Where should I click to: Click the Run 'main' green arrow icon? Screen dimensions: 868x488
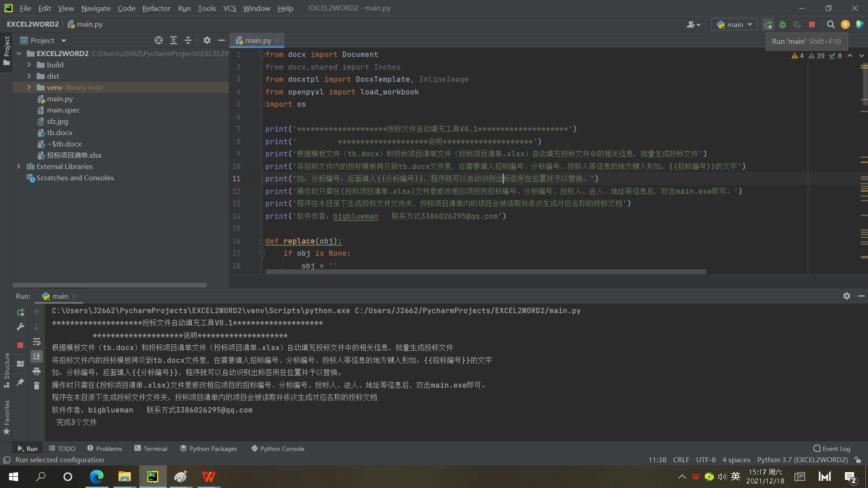768,25
